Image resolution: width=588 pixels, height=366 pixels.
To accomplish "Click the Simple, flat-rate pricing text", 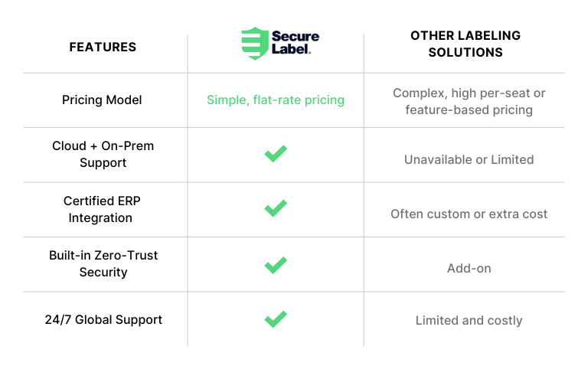I will [276, 100].
